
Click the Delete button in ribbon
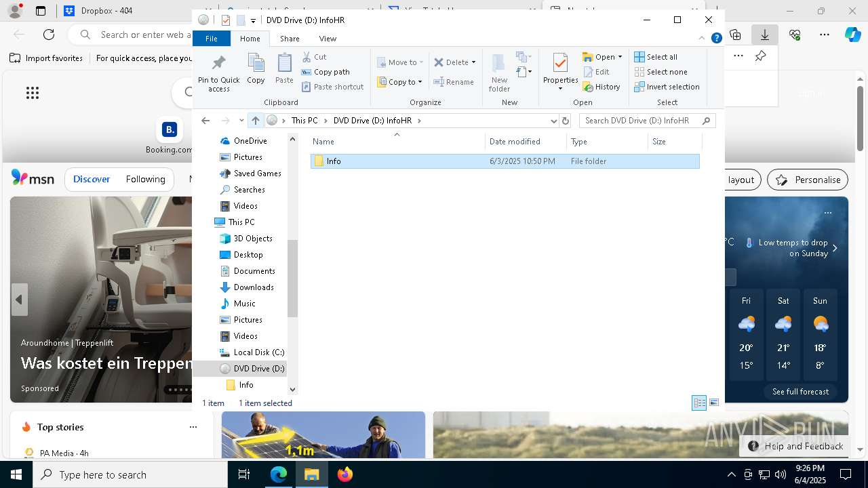click(451, 62)
